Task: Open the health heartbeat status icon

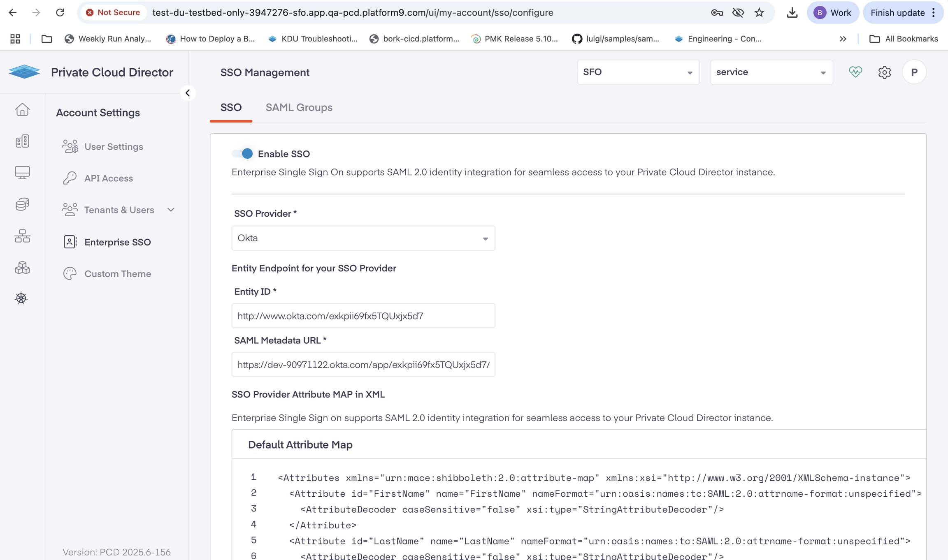Action: pyautogui.click(x=855, y=72)
